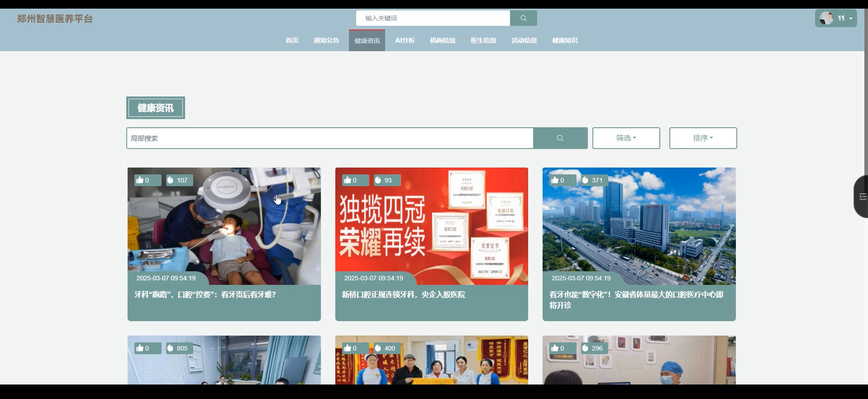Image resolution: width=868 pixels, height=399 pixels.
Task: Open the 健康知识 nav tab
Action: pos(565,40)
